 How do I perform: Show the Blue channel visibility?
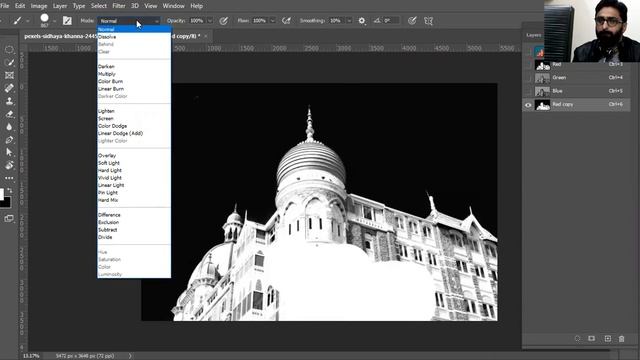coord(528,91)
